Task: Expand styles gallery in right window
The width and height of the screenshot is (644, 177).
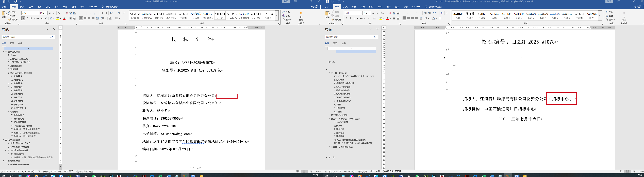Action: pyautogui.click(x=600, y=15)
